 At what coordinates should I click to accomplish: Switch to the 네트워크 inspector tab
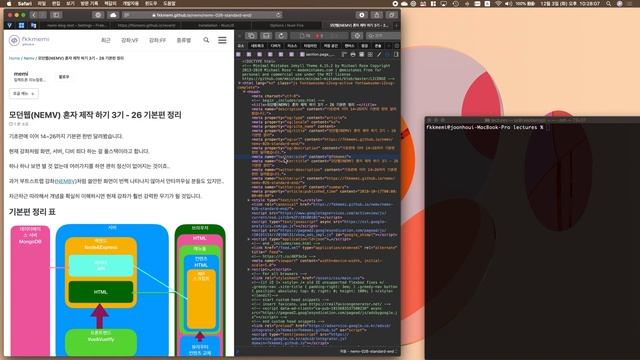[257, 46]
